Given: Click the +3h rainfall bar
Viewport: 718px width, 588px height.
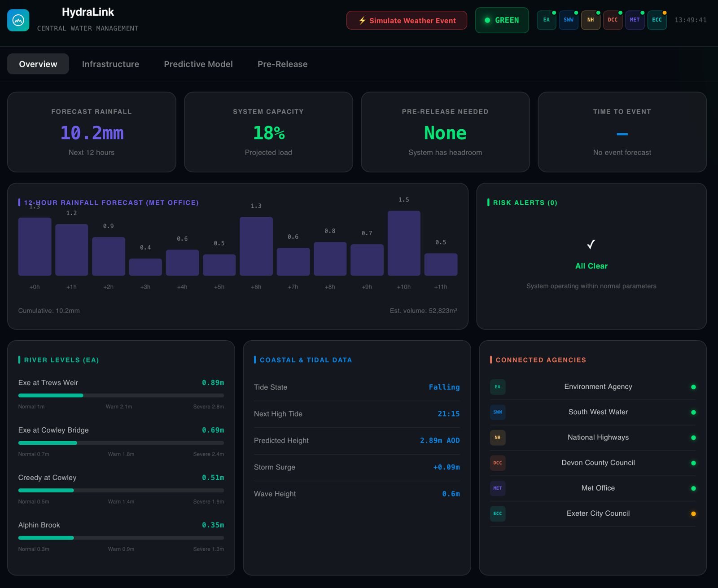Looking at the screenshot, I should click(x=145, y=267).
